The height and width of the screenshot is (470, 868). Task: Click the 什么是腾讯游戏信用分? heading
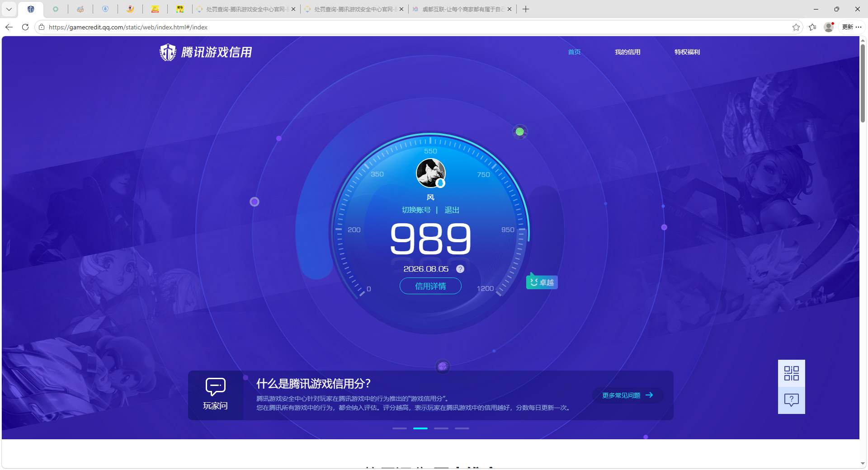point(313,384)
